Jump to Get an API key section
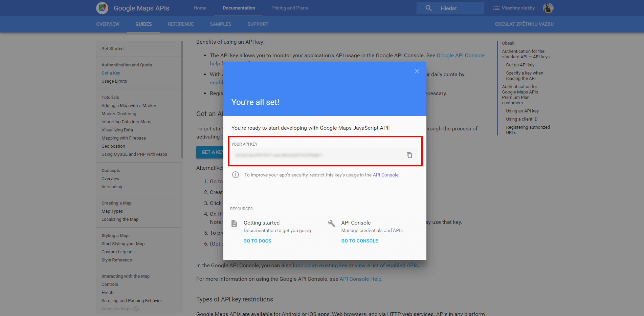The width and height of the screenshot is (644, 316). (520, 65)
